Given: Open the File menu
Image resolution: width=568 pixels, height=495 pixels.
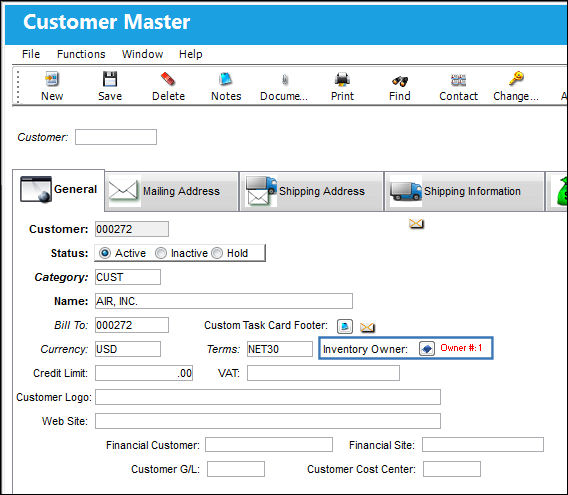Looking at the screenshot, I should 31,54.
